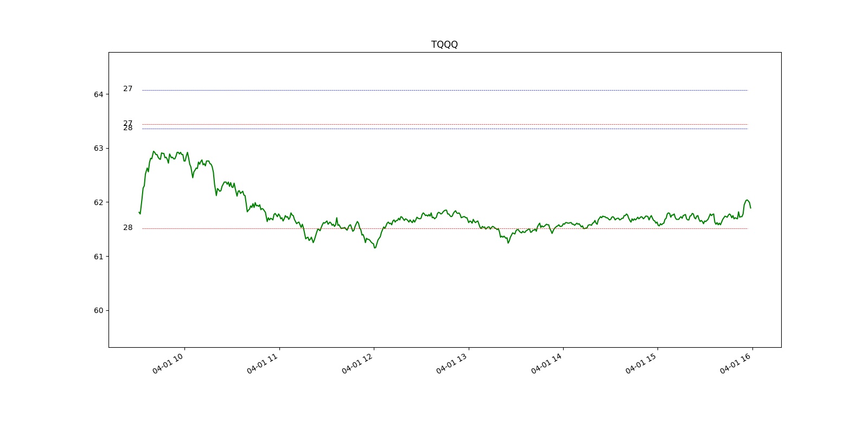This screenshot has width=868, height=434.
Task: Click the 28 label beside lowest red line
Action: [127, 227]
